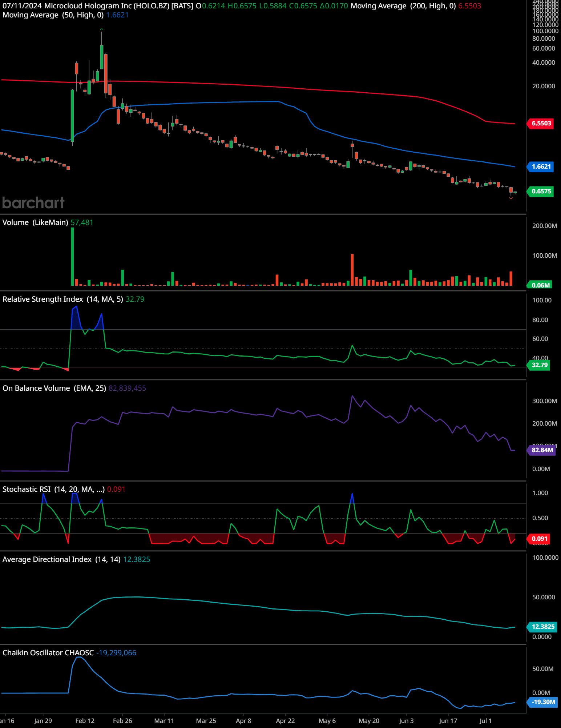The image size is (561, 728).
Task: Click the Moving Average (200, High, 0) label
Action: 403,6
